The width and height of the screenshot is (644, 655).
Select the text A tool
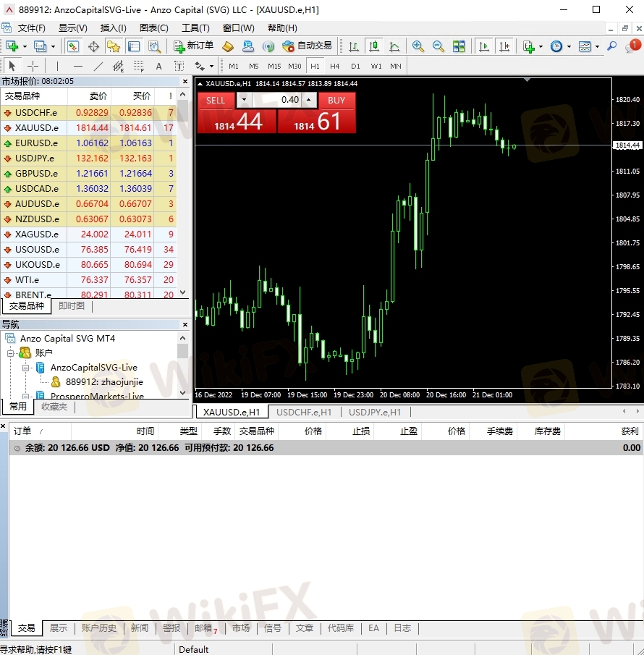click(x=158, y=66)
